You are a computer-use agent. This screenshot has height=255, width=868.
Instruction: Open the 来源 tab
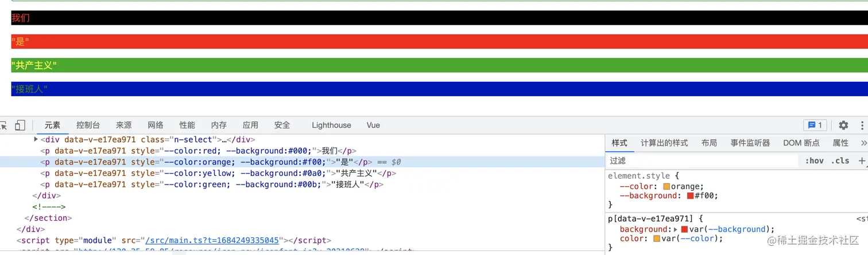pyautogui.click(x=123, y=125)
